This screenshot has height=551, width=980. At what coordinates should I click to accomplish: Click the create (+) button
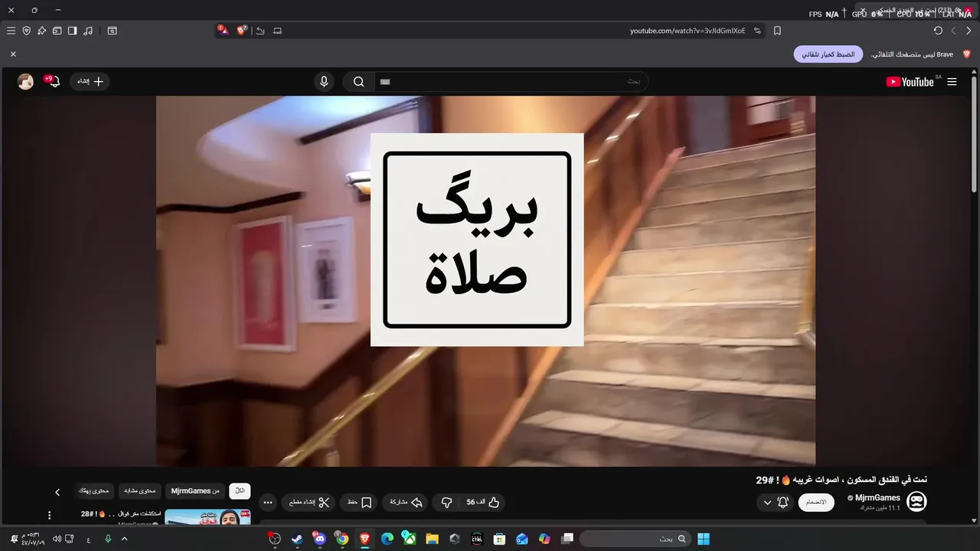tap(90, 81)
